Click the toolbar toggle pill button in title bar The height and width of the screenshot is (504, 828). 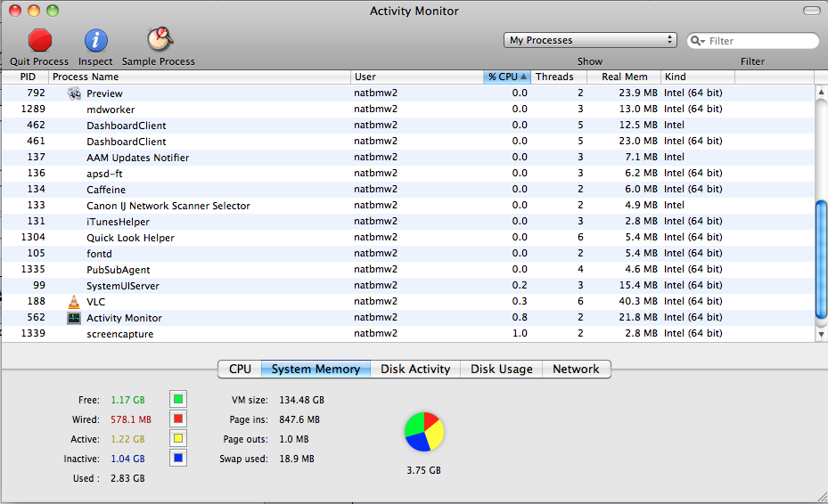point(812,11)
